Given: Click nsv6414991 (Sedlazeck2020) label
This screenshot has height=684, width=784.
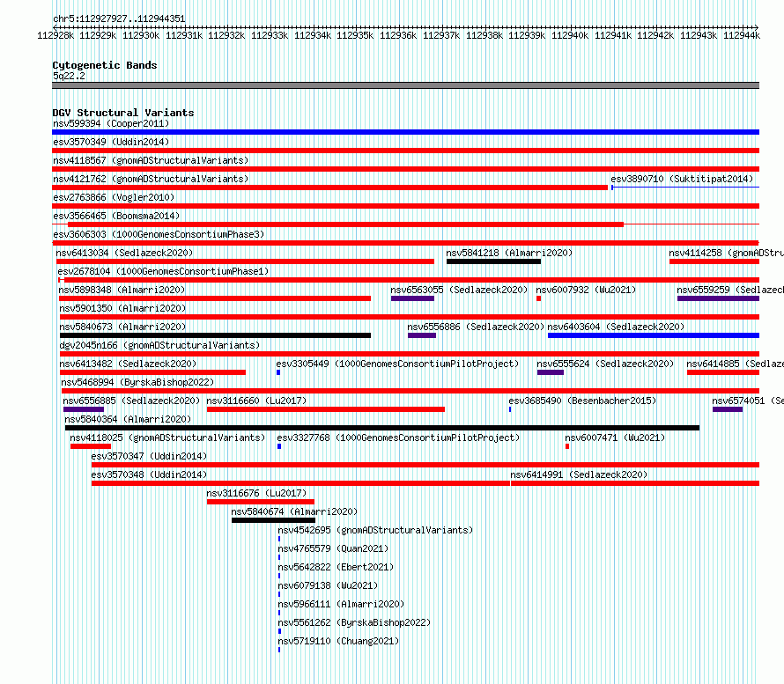Looking at the screenshot, I should click(579, 474).
